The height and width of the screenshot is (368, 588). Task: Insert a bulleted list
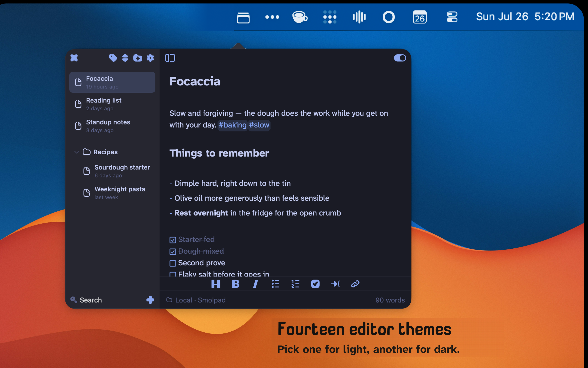275,284
